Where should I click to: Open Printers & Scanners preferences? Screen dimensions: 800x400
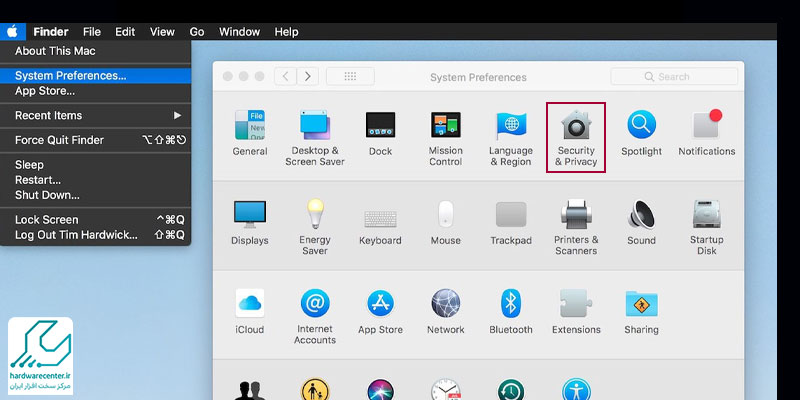pyautogui.click(x=576, y=227)
